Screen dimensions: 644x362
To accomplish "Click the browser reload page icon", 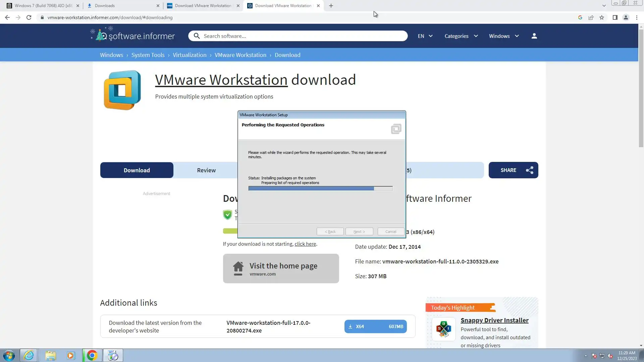I will point(29,17).
